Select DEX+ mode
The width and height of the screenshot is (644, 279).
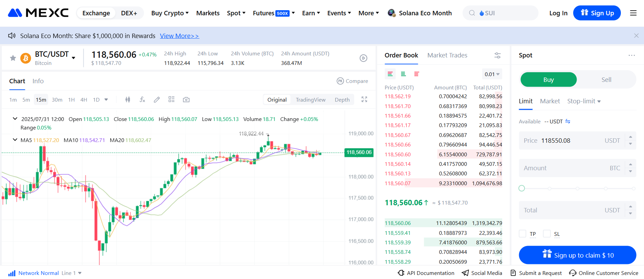click(x=129, y=13)
